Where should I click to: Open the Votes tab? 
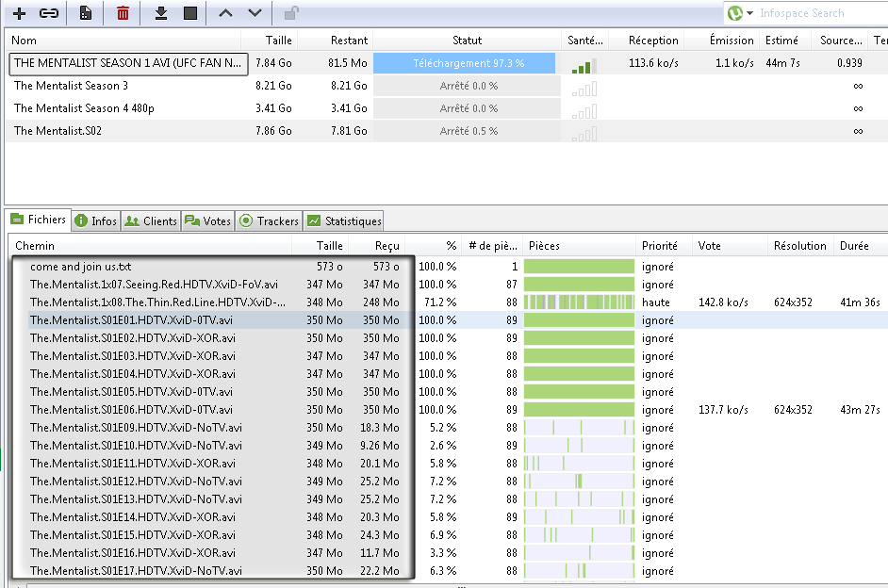207,221
